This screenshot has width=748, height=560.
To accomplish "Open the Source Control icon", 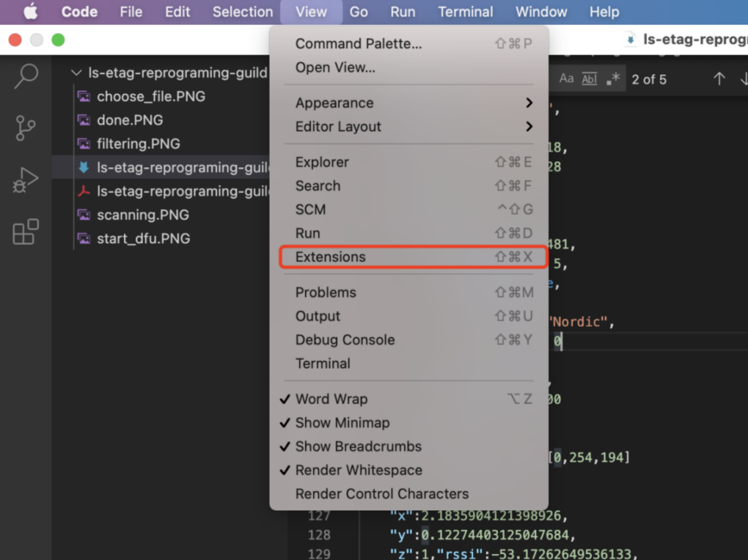I will [x=25, y=128].
